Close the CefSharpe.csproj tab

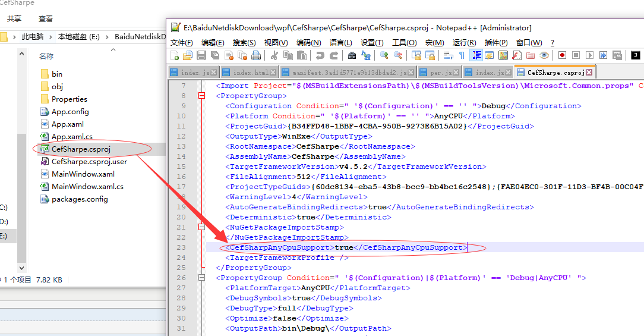(x=589, y=73)
